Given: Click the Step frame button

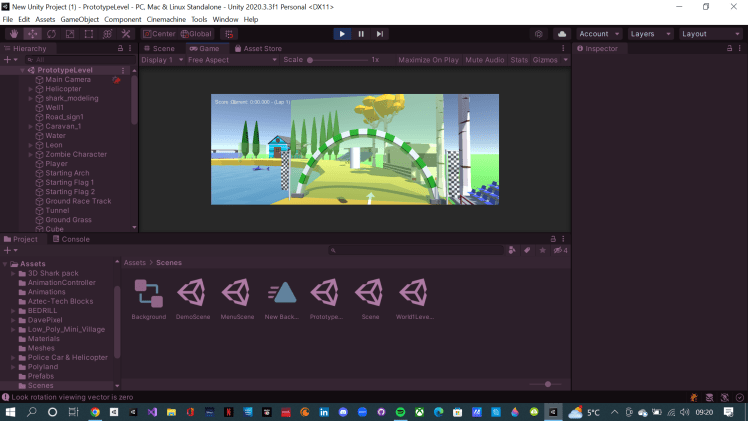Looking at the screenshot, I should (x=380, y=34).
